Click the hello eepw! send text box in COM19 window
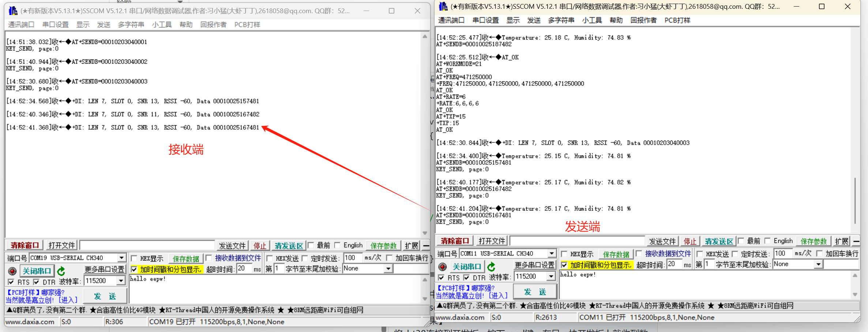This screenshot has height=332, width=868. click(x=275, y=289)
